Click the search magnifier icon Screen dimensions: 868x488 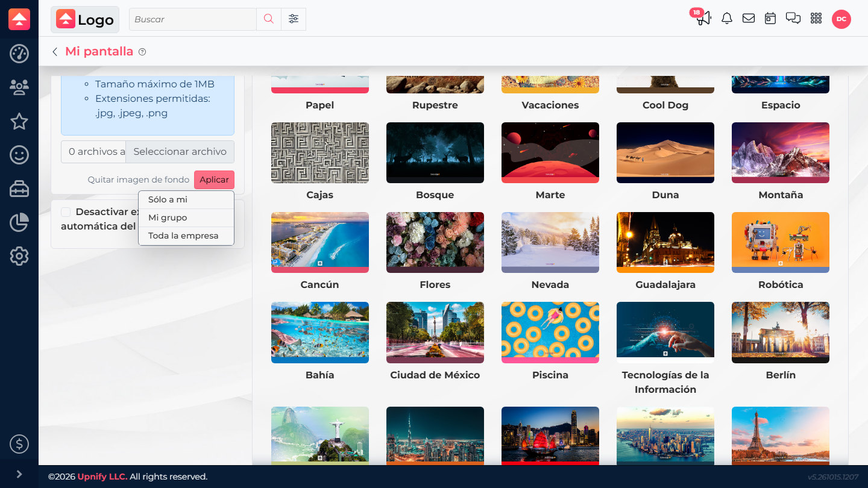[x=269, y=19]
